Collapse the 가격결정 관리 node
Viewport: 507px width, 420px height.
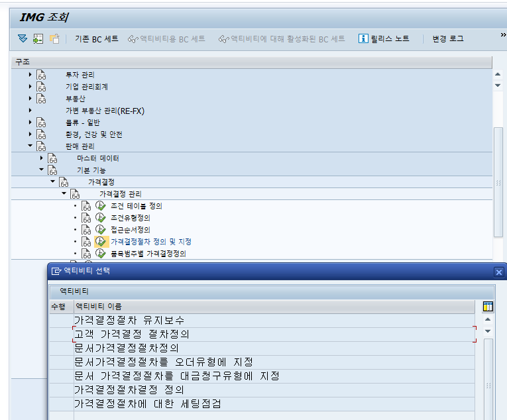[64, 193]
